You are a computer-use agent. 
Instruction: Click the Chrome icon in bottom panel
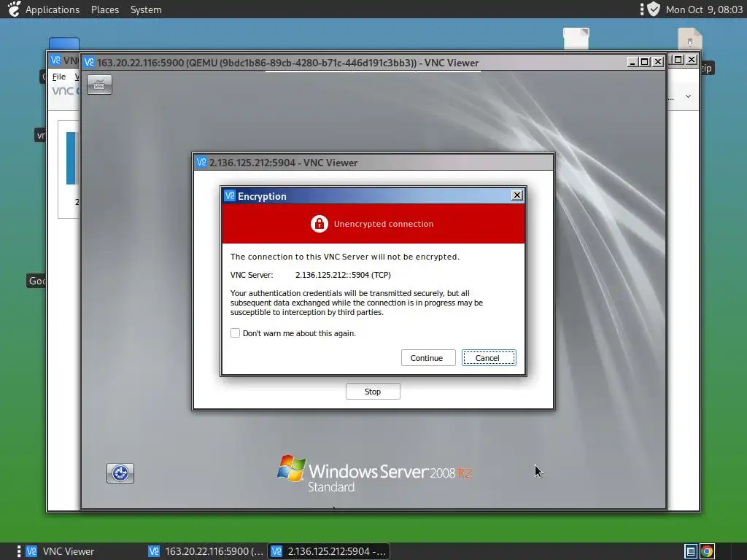click(707, 551)
